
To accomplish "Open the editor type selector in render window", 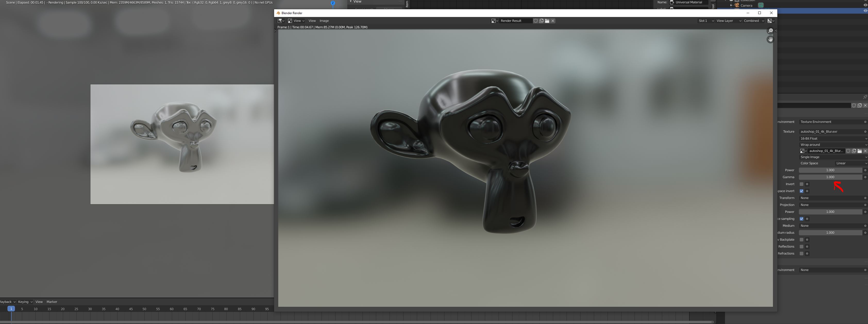I will [281, 21].
